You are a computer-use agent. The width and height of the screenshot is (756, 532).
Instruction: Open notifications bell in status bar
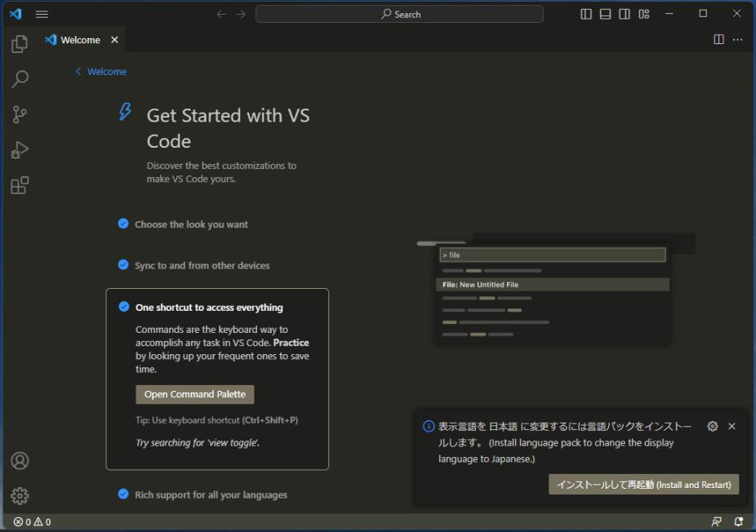click(x=738, y=522)
